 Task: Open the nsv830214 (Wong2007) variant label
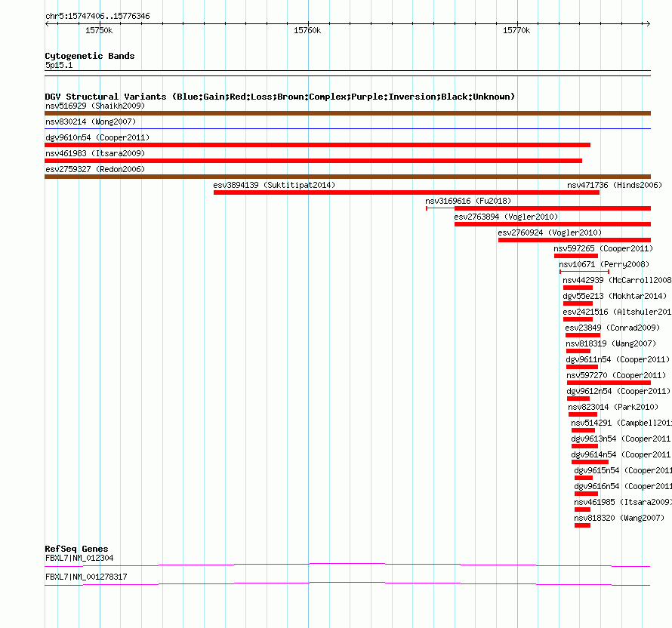click(91, 122)
